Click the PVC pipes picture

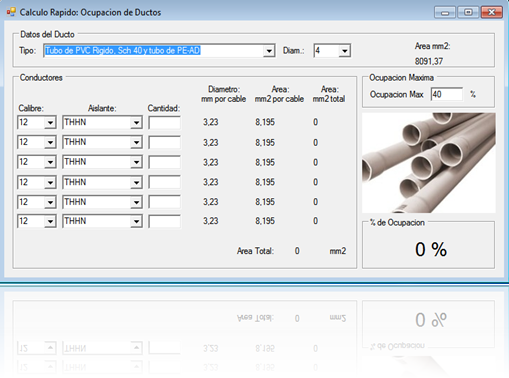pyautogui.click(x=429, y=163)
